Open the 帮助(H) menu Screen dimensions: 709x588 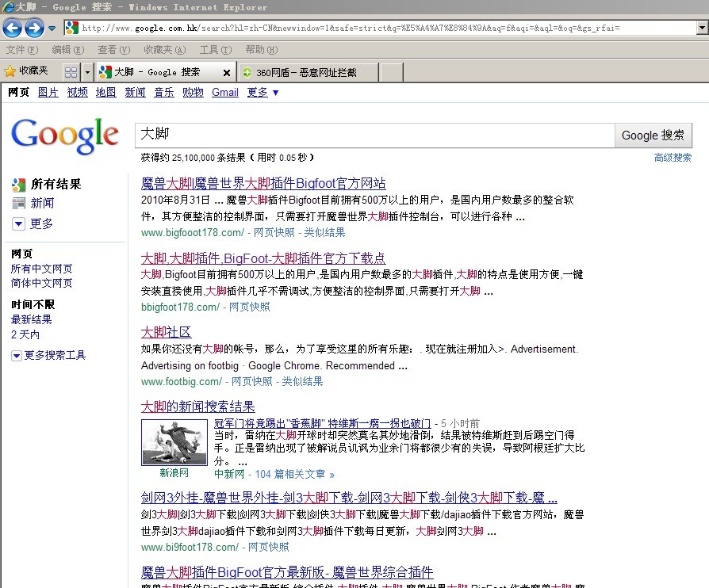(262, 50)
